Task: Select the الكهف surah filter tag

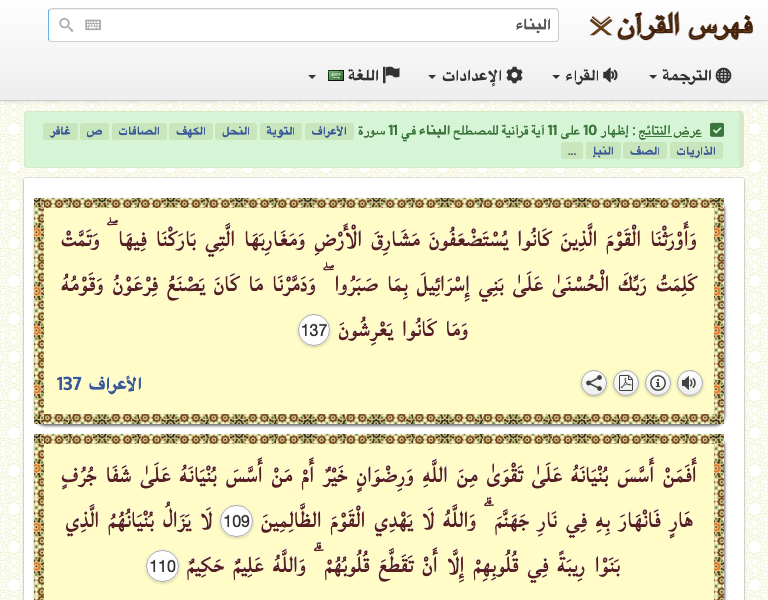Action: pyautogui.click(x=189, y=131)
